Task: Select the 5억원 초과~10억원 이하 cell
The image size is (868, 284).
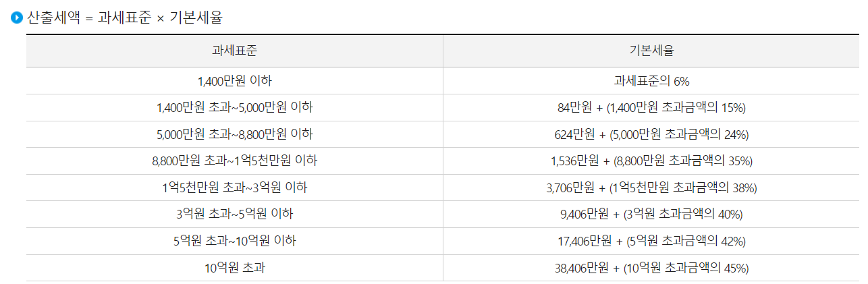Action: click(234, 241)
